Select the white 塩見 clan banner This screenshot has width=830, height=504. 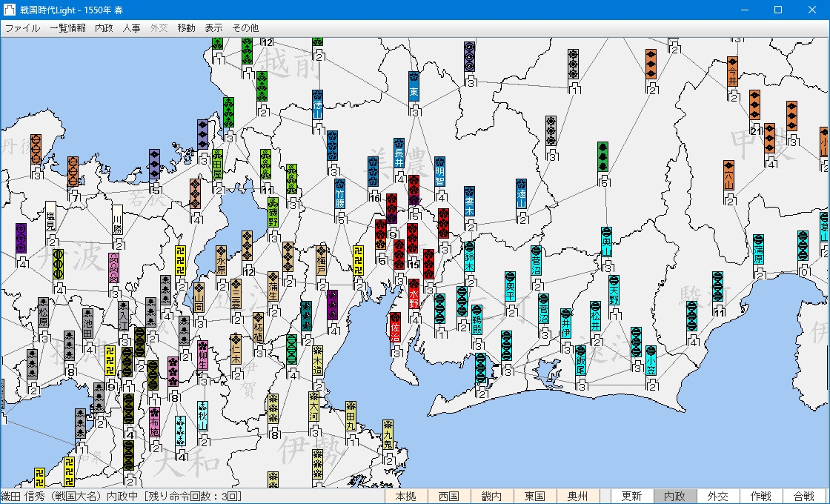point(50,216)
